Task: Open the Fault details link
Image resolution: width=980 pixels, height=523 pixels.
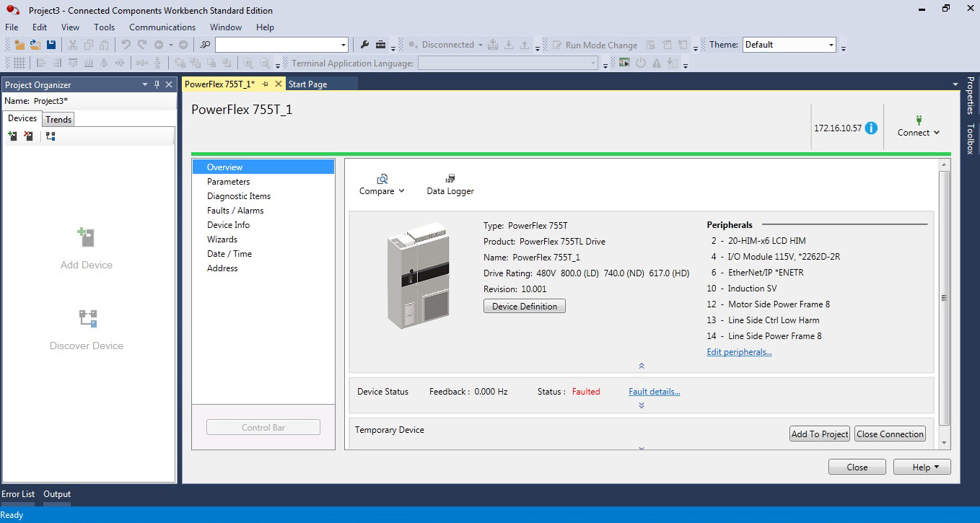Action: (x=655, y=392)
